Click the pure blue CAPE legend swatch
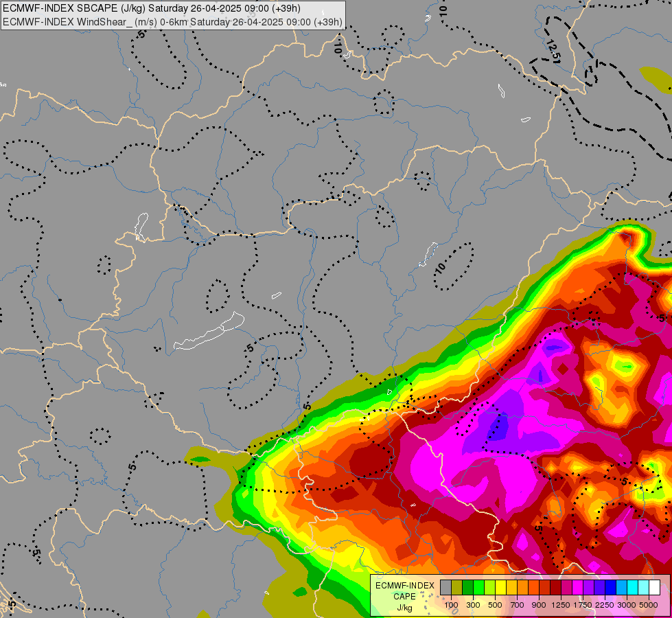Viewport: 672px width, 618px height. [611, 588]
